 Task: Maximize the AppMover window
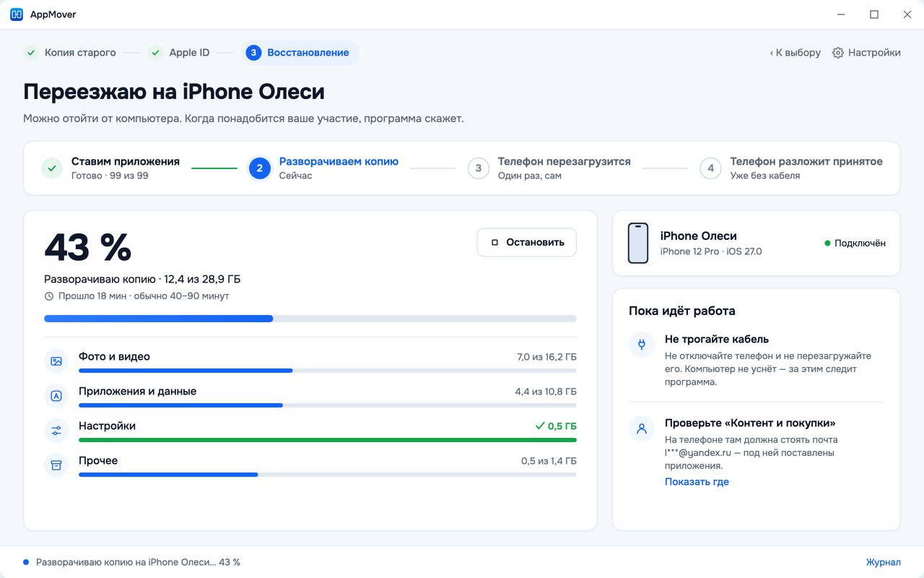click(874, 14)
